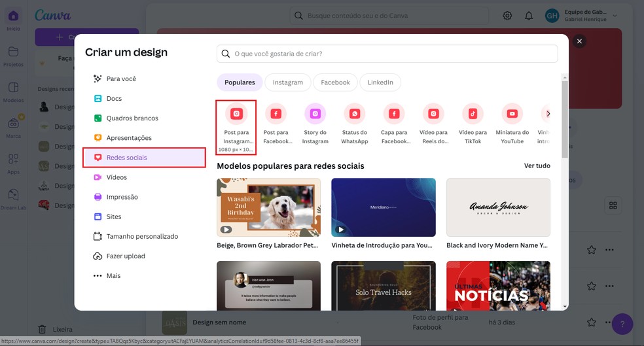
Task: Select the Miniatura do YouTube icon
Action: point(512,114)
